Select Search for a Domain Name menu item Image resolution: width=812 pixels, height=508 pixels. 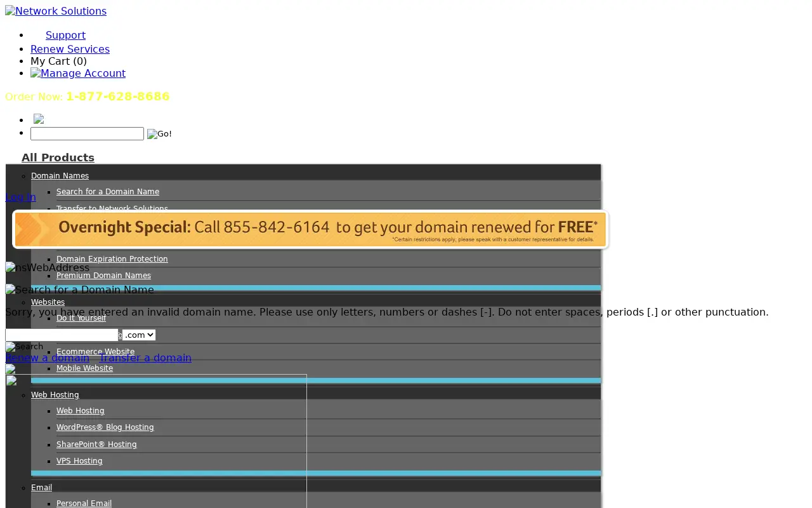tap(108, 192)
